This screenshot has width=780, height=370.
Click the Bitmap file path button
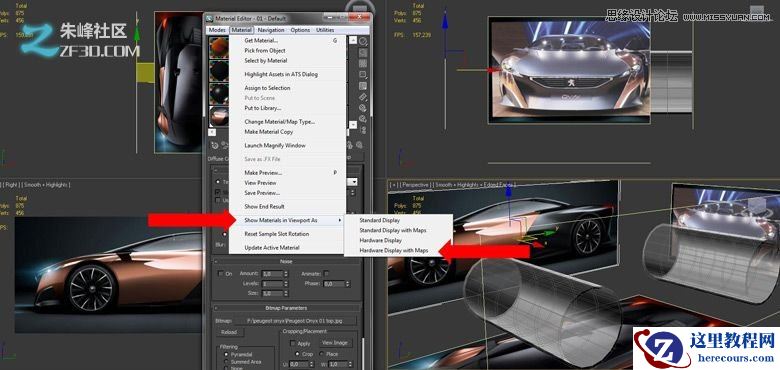point(294,321)
